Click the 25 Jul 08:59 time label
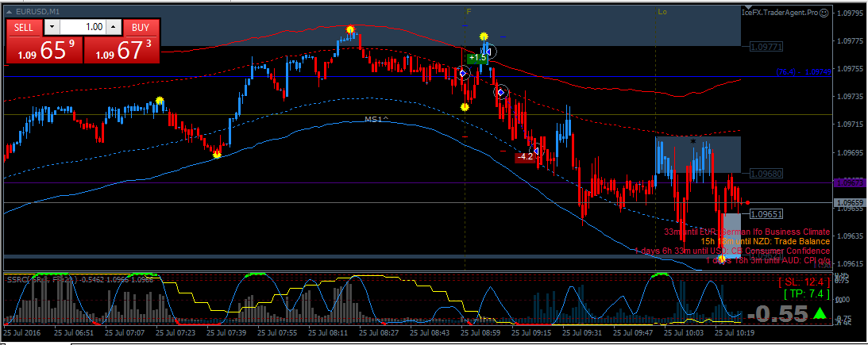 pyautogui.click(x=481, y=333)
